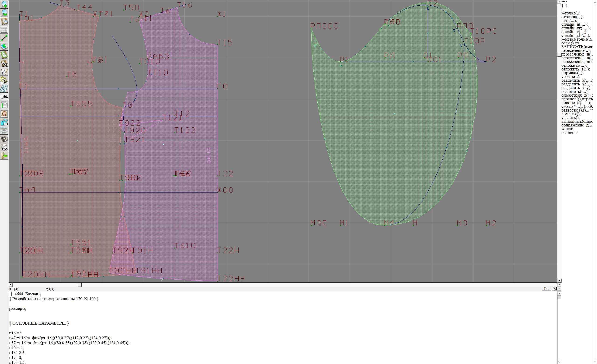
Task: Click the i_66 label button
Action: coord(4,97)
